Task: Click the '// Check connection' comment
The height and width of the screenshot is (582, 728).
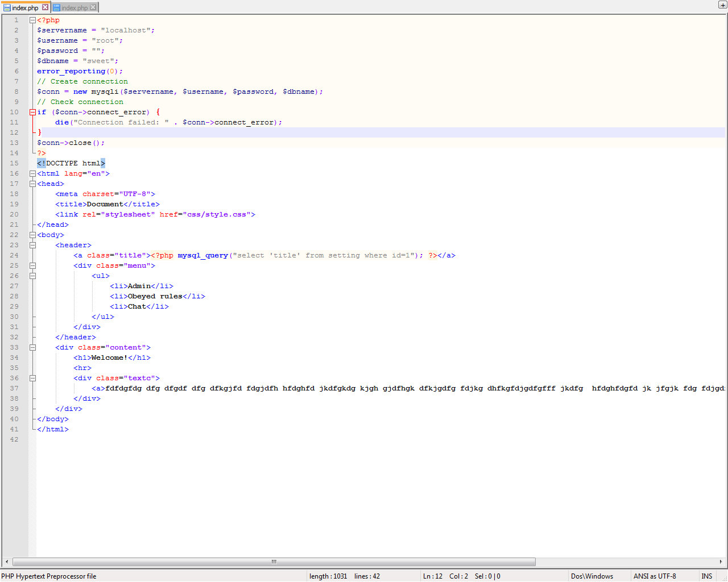Action: (x=80, y=102)
